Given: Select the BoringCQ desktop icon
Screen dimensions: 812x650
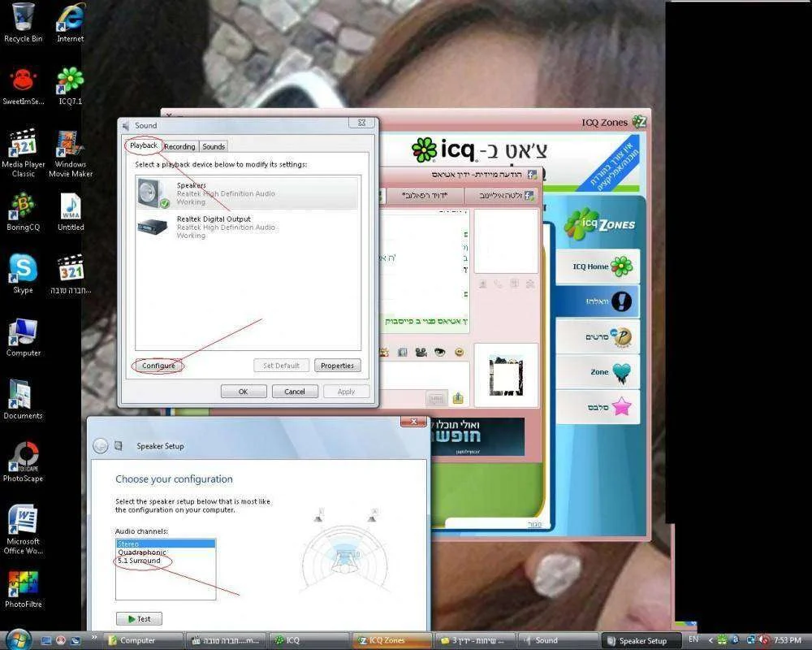Looking at the screenshot, I should (23, 211).
